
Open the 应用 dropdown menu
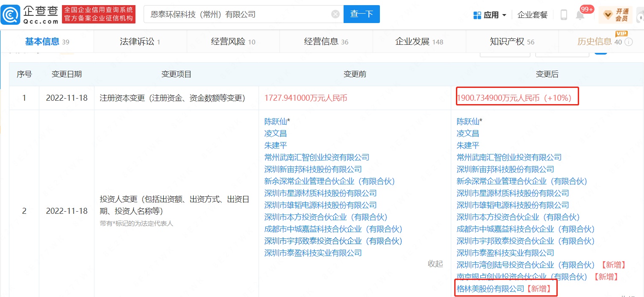(x=495, y=15)
